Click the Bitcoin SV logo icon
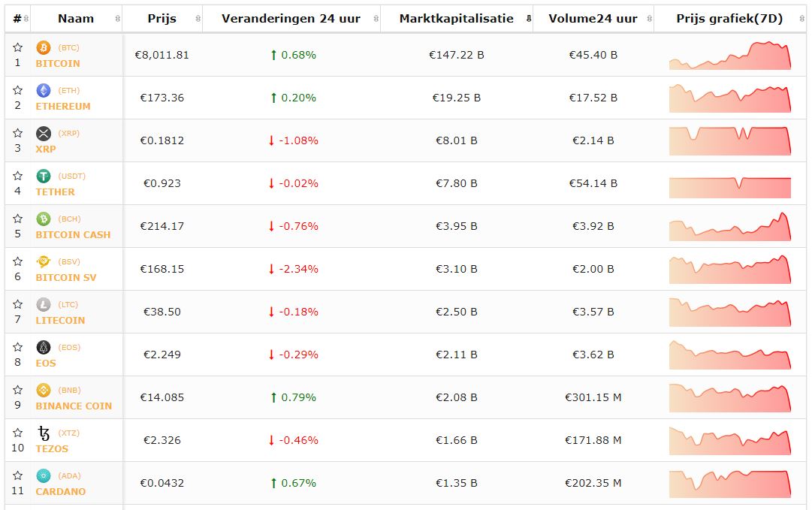Viewport: 812px width, 510px height. (44, 262)
